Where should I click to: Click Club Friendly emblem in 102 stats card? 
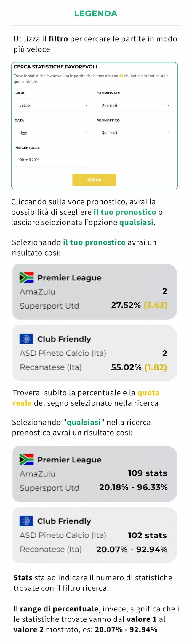point(26,521)
